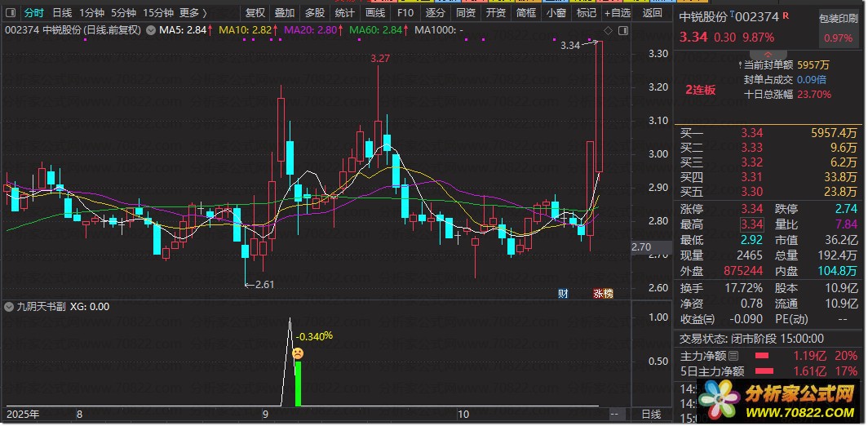Click MA1000 indicator label
The height and width of the screenshot is (426, 868).
(439, 30)
